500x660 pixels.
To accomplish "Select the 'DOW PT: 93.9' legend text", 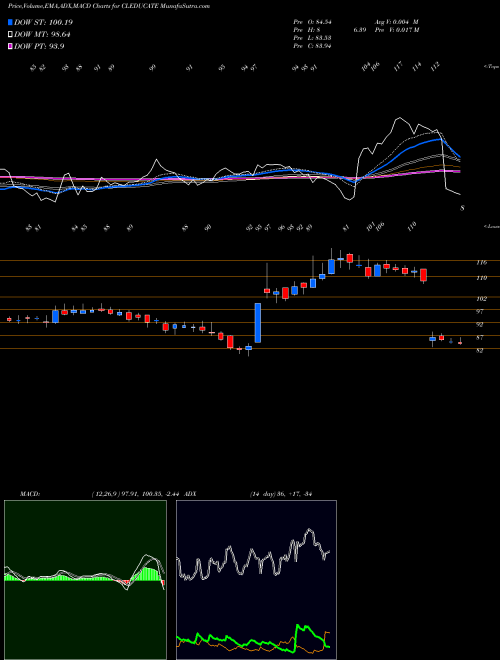I will [x=39, y=46].
